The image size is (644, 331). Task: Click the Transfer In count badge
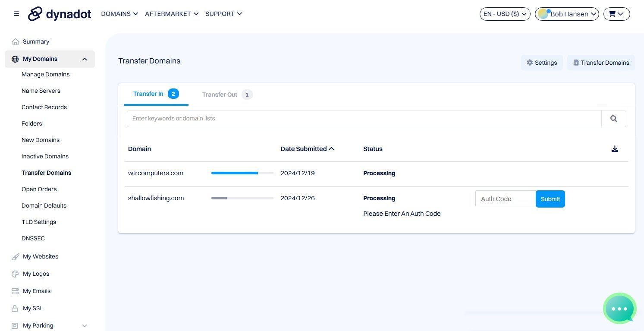(x=173, y=94)
